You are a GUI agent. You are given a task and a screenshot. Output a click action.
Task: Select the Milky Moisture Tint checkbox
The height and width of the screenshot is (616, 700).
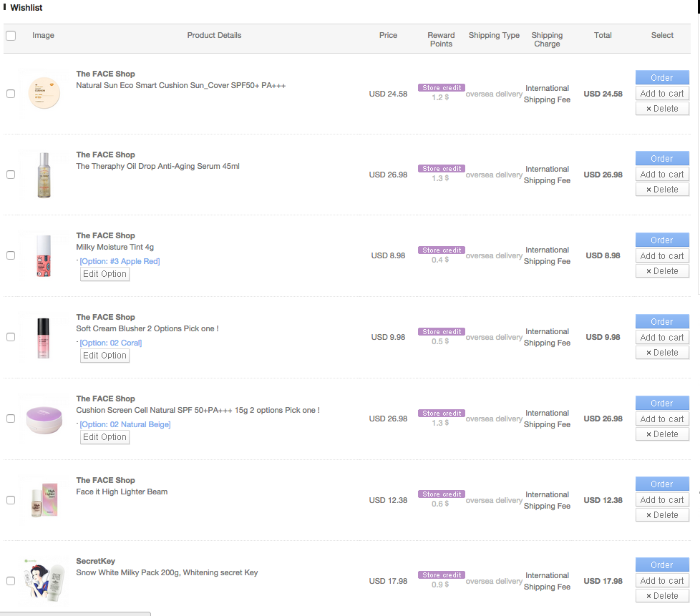(11, 255)
